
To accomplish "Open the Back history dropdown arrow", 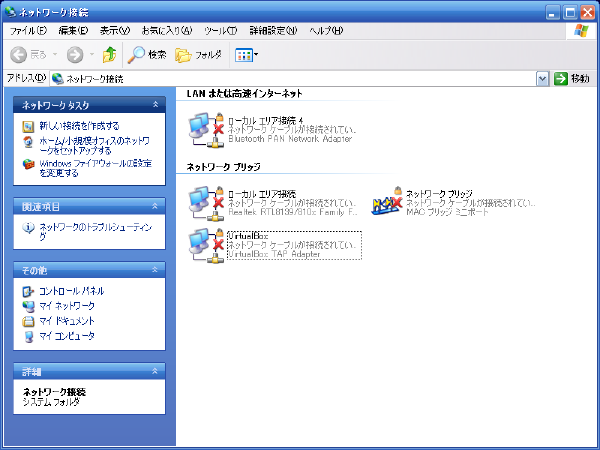I will click(x=55, y=55).
